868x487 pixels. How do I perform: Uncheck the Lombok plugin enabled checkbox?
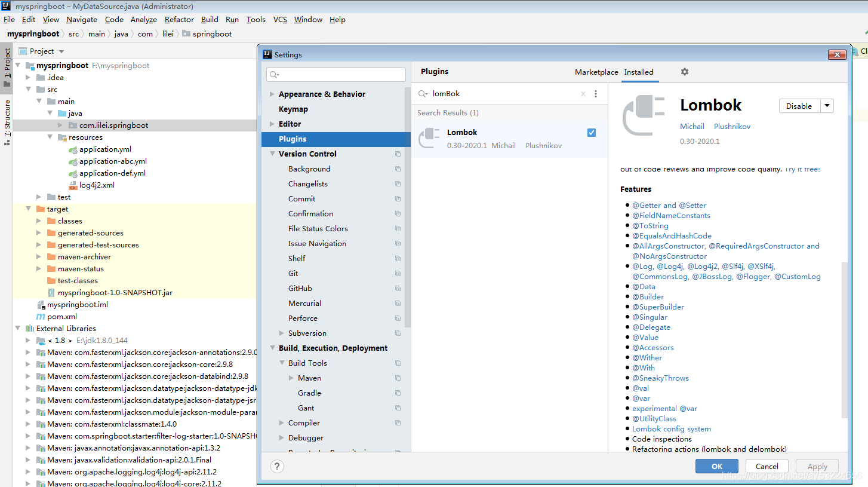pos(592,133)
